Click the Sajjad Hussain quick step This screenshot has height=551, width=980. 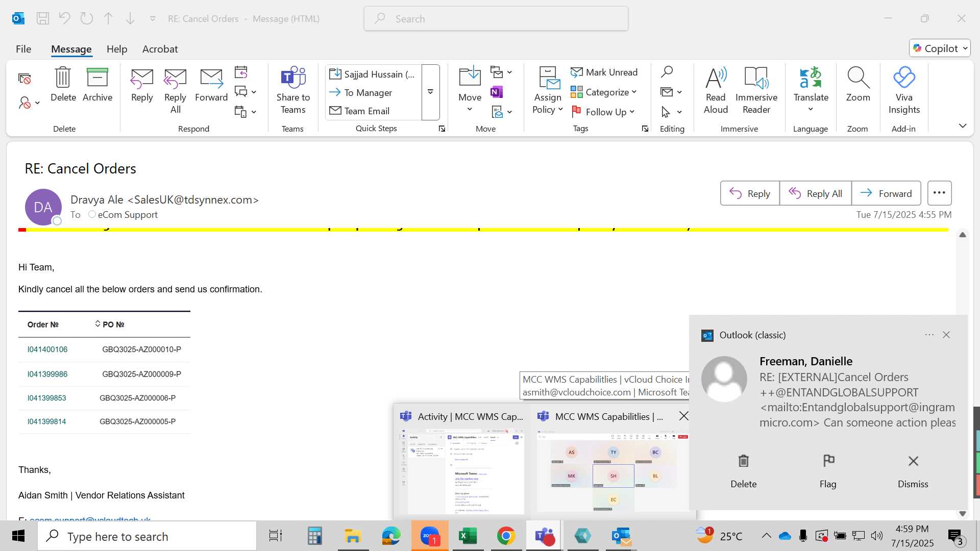(372, 74)
